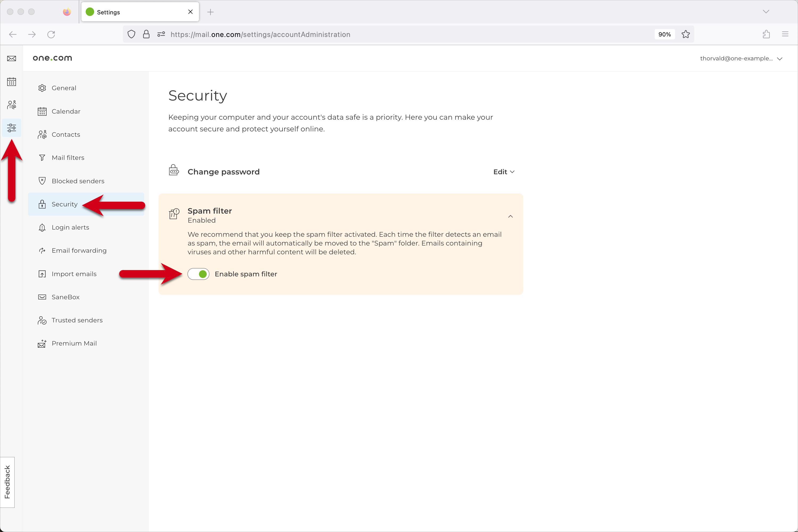Open Blocked senders settings
Image resolution: width=798 pixels, height=532 pixels.
(x=78, y=181)
